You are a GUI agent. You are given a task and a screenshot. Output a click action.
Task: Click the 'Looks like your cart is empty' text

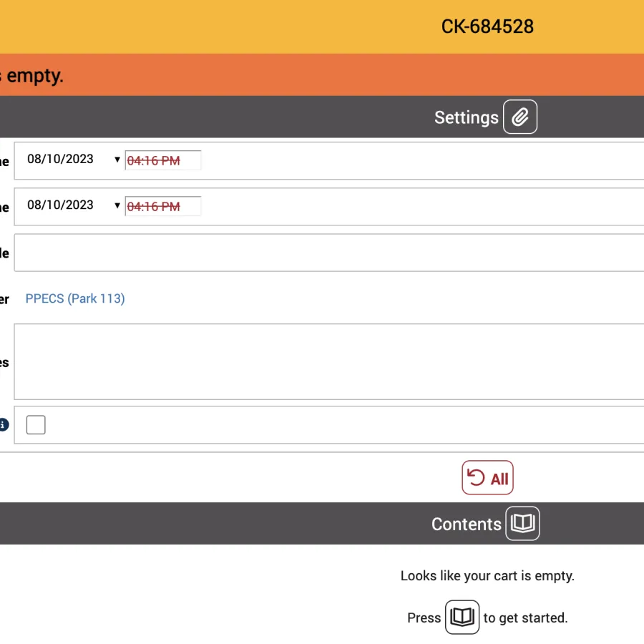point(487,575)
